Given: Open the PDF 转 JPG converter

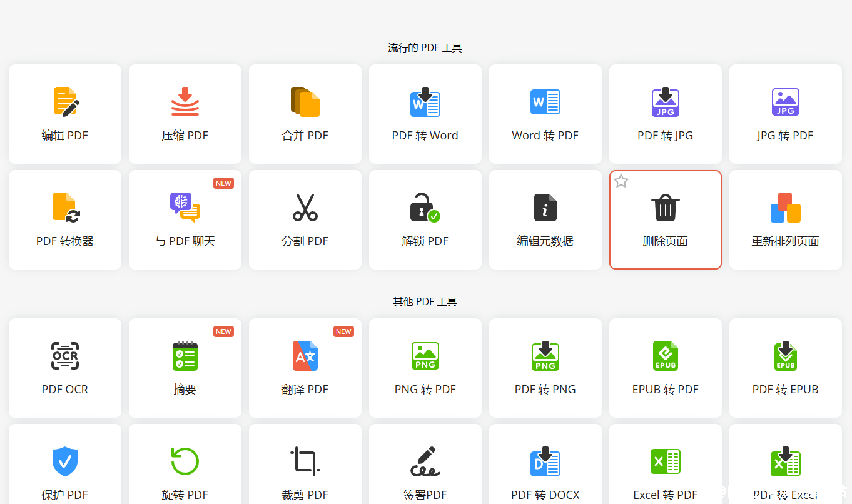Looking at the screenshot, I should (665, 114).
